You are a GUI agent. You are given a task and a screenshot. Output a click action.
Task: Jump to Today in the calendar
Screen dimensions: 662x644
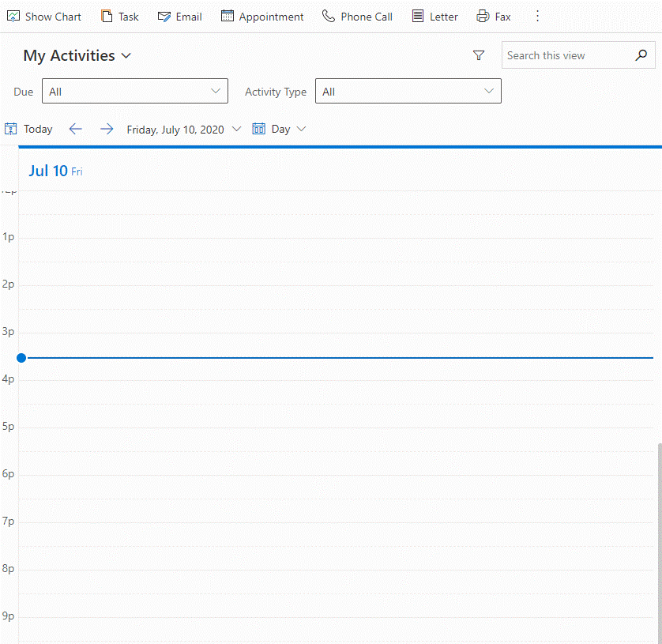(29, 130)
